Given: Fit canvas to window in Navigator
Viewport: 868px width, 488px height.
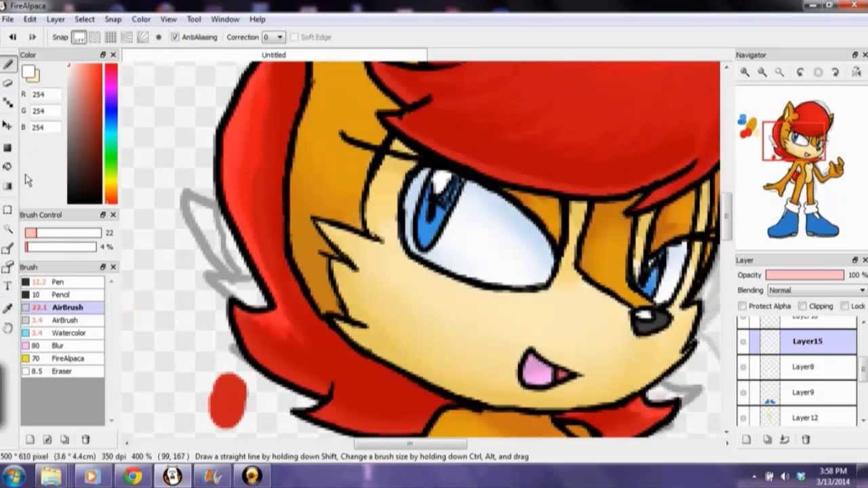Looking at the screenshot, I should tap(780, 73).
